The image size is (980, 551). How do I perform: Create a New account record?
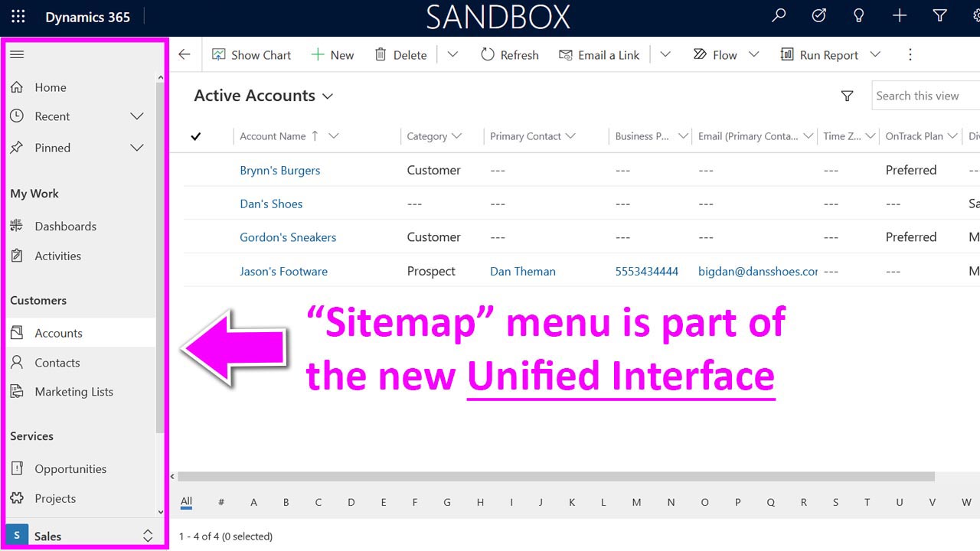pyautogui.click(x=332, y=55)
